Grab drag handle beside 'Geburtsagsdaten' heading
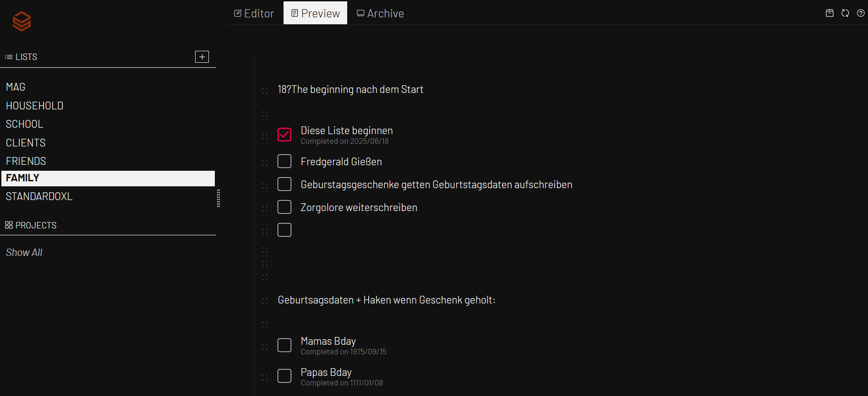 pyautogui.click(x=265, y=301)
